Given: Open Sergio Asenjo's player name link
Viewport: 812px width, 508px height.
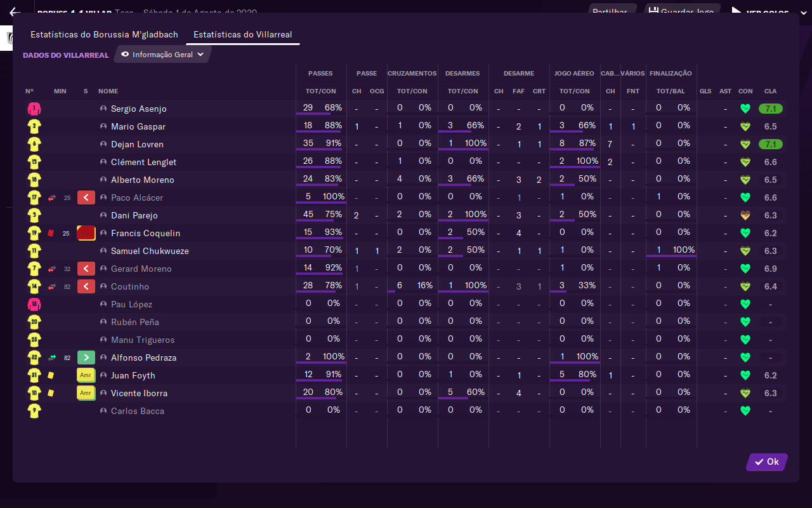Looking at the screenshot, I should [138, 109].
